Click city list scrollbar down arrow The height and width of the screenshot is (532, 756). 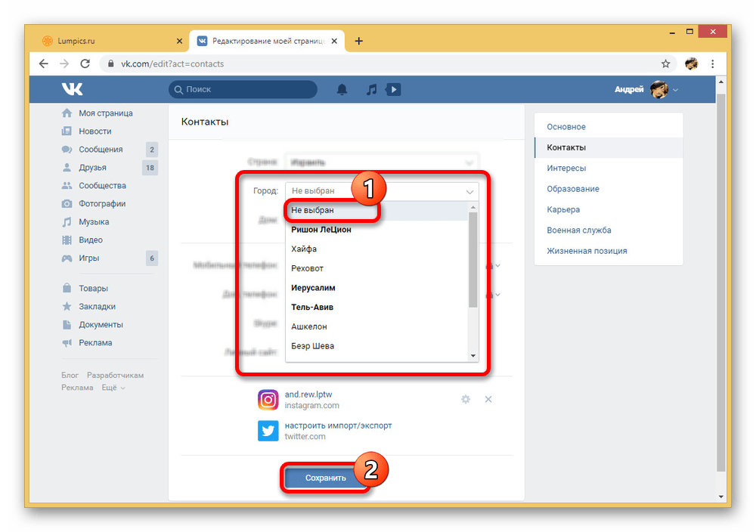(x=473, y=356)
